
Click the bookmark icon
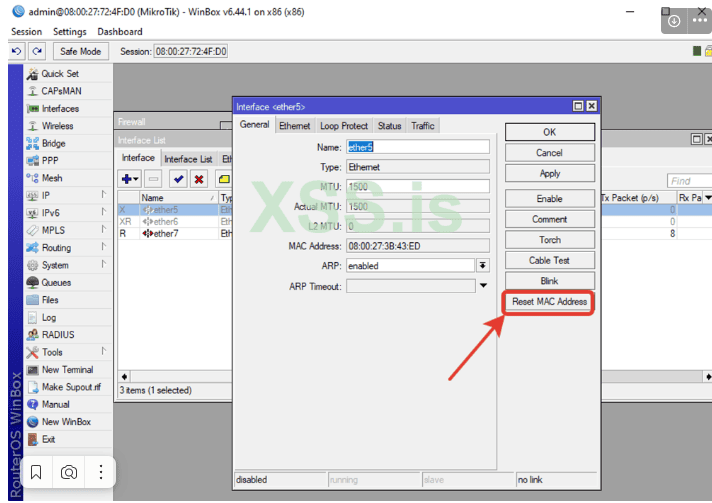click(36, 472)
